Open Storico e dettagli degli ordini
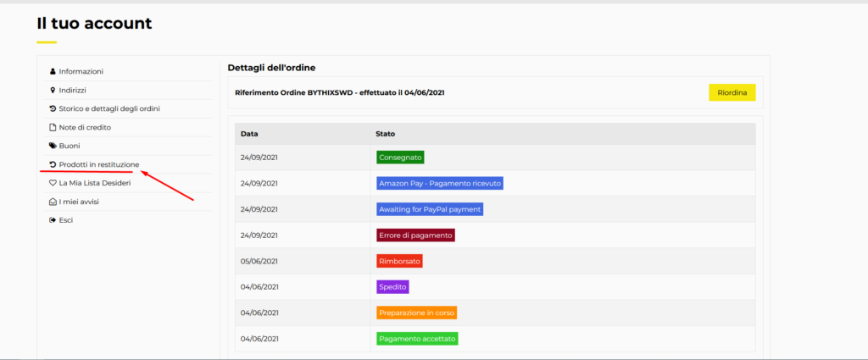Screen dimensions: 868x360 click(109, 109)
